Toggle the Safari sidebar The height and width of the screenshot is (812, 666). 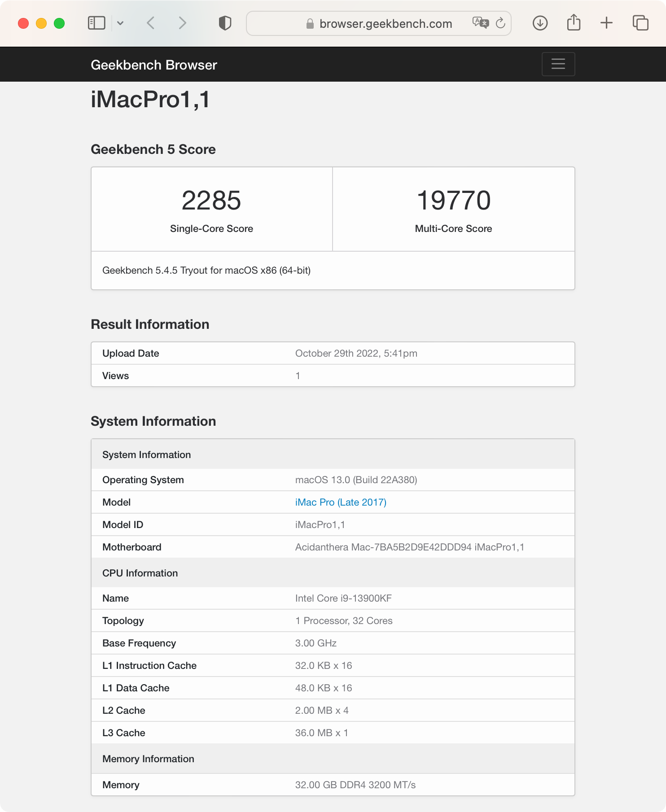pyautogui.click(x=96, y=23)
